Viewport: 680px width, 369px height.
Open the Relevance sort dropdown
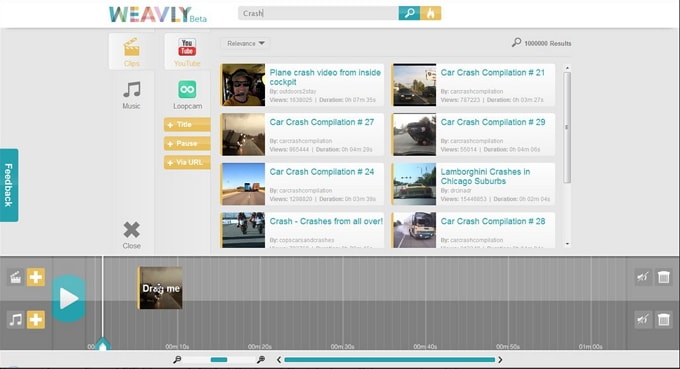coord(245,43)
